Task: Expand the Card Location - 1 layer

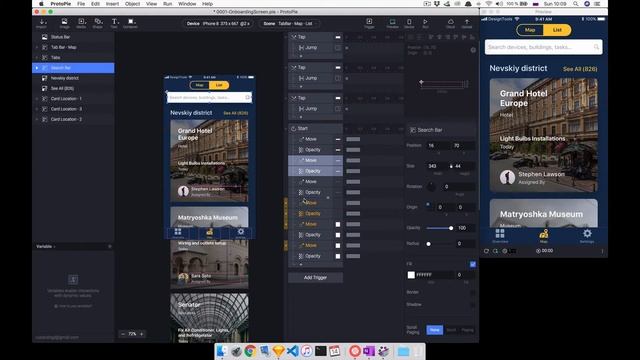Action: coord(37,99)
